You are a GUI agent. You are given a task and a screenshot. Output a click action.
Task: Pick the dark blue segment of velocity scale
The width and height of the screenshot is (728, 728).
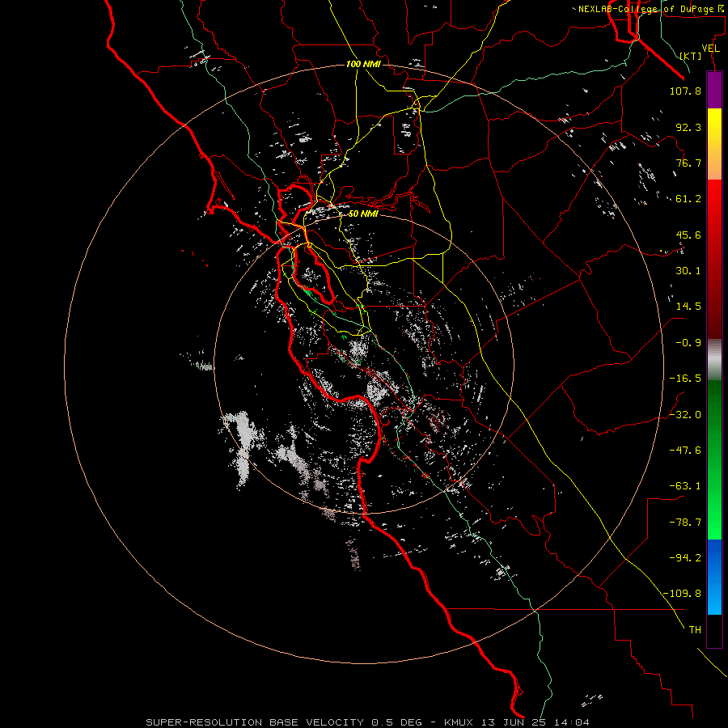click(714, 555)
